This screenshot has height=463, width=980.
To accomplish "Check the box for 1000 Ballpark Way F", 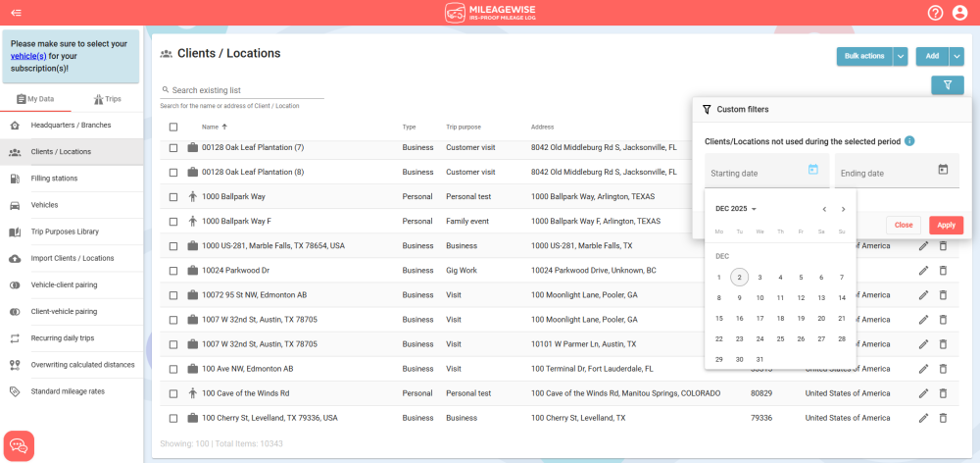I will click(x=173, y=222).
